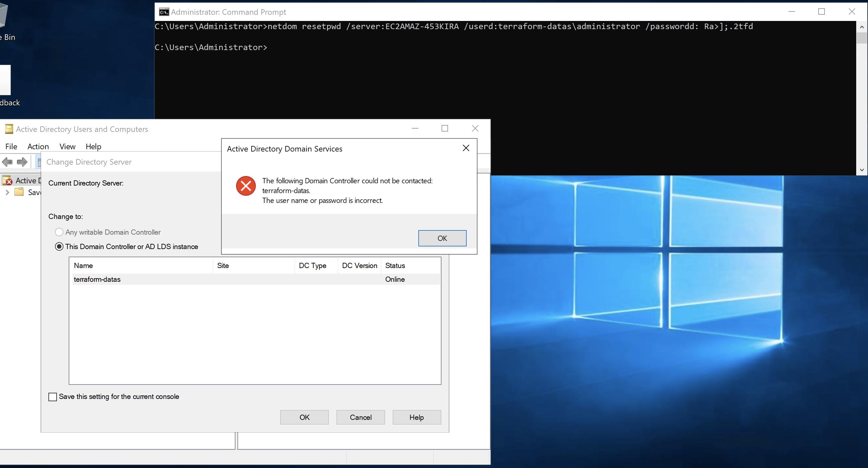This screenshot has width=868, height=468.
Task: Expand the Saved Queries tree node
Action: (8, 192)
